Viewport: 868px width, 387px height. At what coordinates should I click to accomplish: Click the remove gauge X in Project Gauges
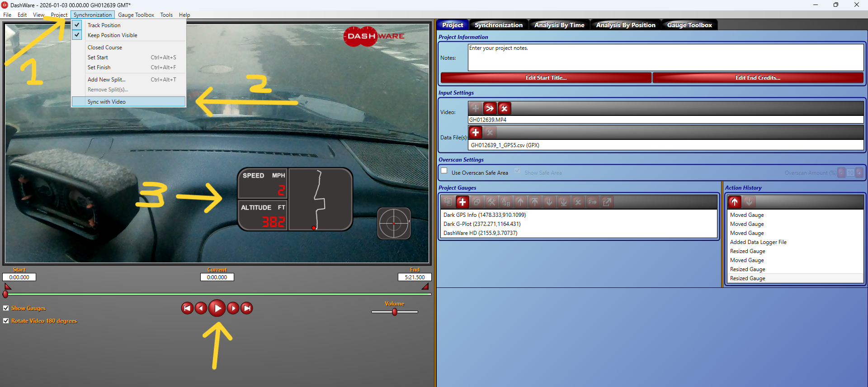tap(578, 202)
